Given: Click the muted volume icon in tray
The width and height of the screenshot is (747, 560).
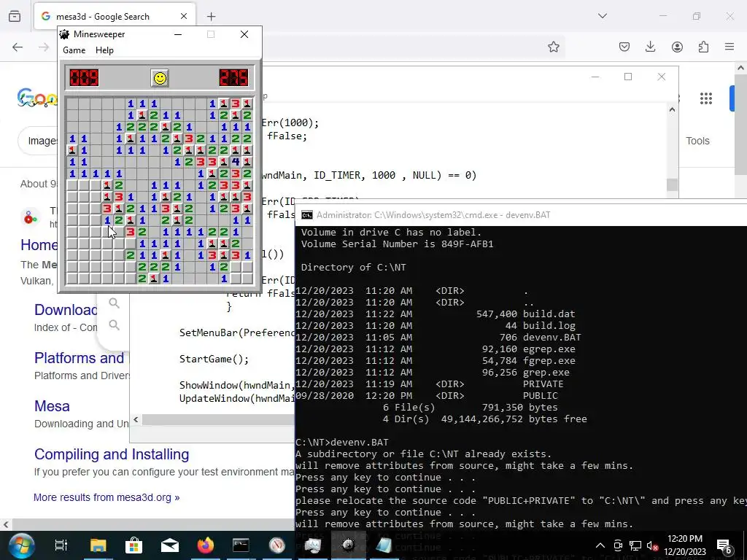Looking at the screenshot, I should click(653, 545).
